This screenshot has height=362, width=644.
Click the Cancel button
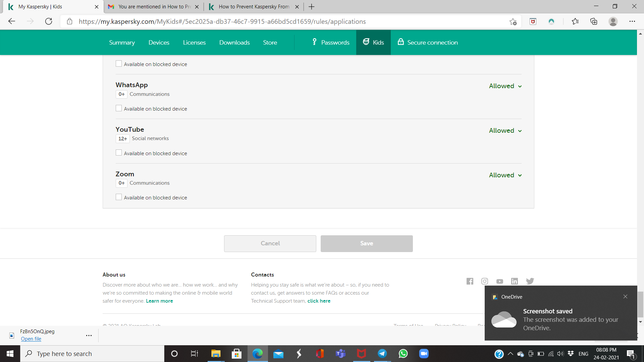(x=270, y=243)
